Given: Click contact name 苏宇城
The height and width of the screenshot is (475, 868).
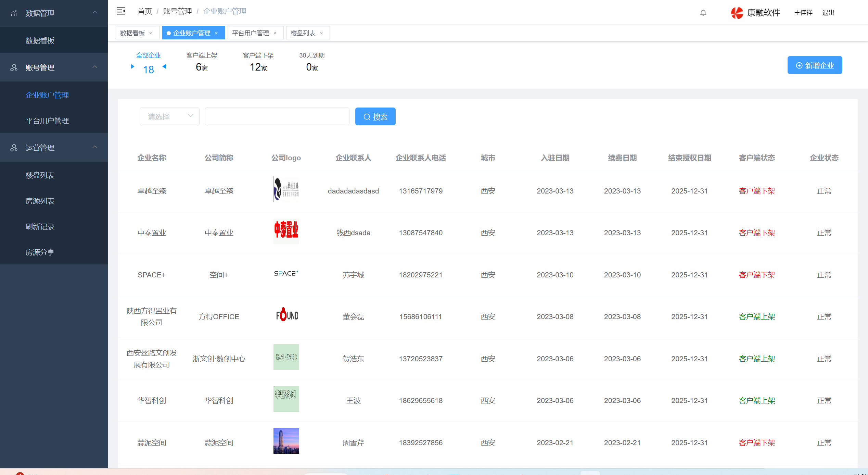Looking at the screenshot, I should pos(353,275).
